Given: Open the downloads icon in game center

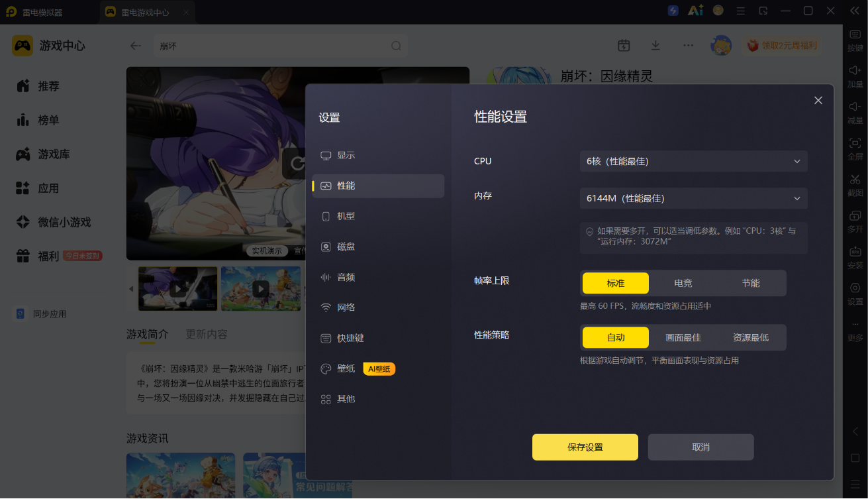Looking at the screenshot, I should [x=655, y=45].
